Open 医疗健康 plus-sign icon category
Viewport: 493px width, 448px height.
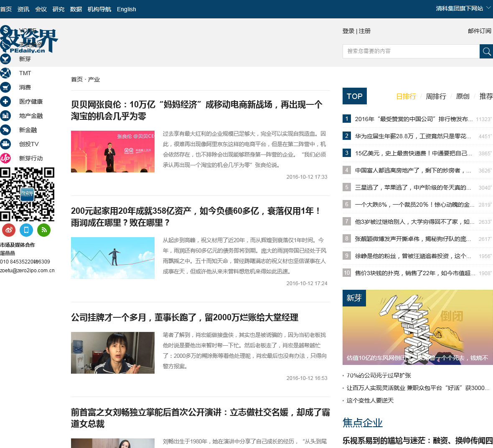click(5, 101)
